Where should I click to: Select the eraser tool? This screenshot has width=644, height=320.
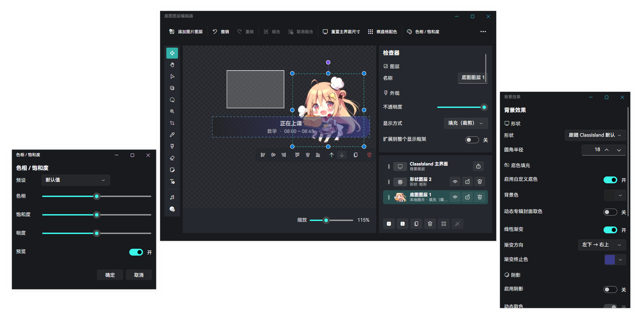point(172,158)
